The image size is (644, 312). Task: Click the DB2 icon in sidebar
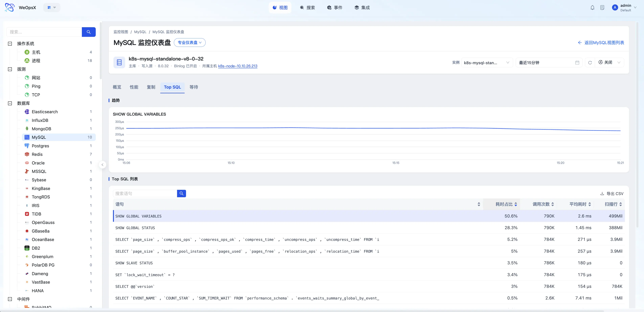pos(27,248)
